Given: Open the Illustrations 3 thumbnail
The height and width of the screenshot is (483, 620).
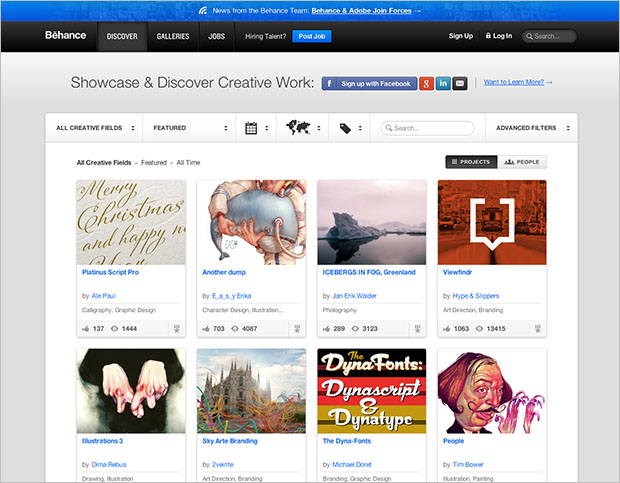Looking at the screenshot, I should coord(131,391).
